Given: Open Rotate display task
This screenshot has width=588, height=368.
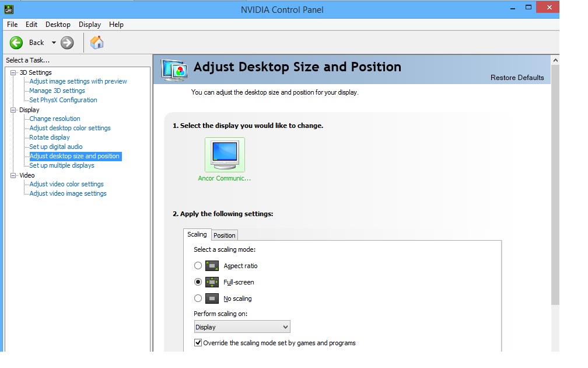Looking at the screenshot, I should coord(50,137).
